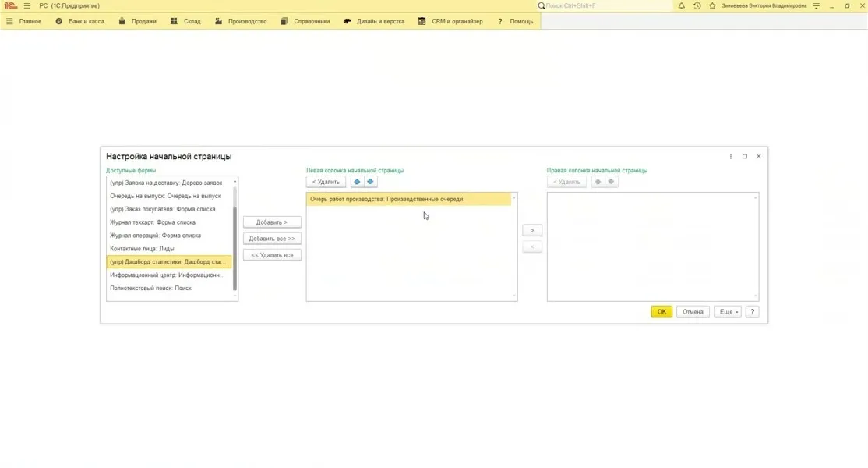
Task: Open the Банк и касса section
Action: [79, 21]
